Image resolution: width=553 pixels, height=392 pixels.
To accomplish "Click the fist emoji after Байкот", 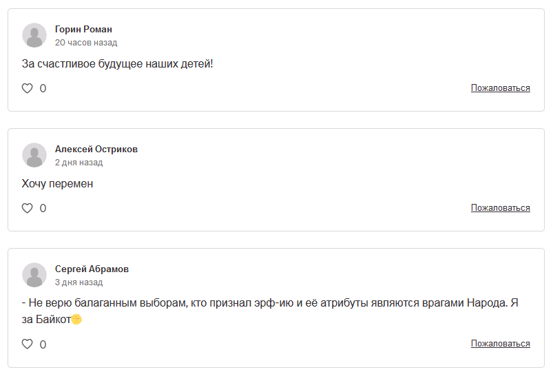I will click(x=76, y=319).
